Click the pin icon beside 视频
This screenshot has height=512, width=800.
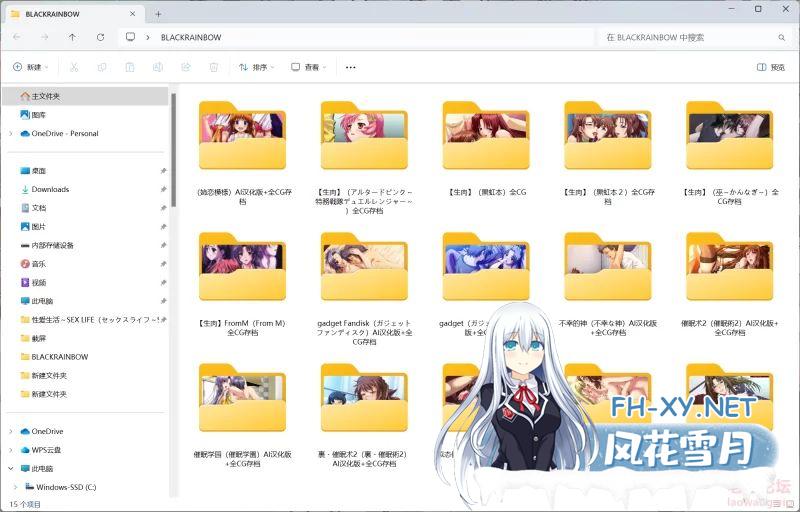click(x=163, y=283)
